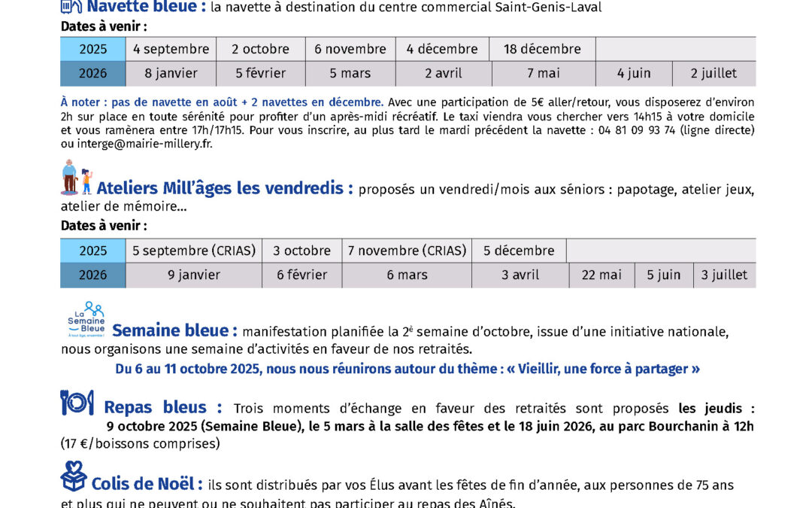The width and height of the screenshot is (812, 508).
Task: Click the La Semaine Bleue logo
Action: tap(84, 320)
